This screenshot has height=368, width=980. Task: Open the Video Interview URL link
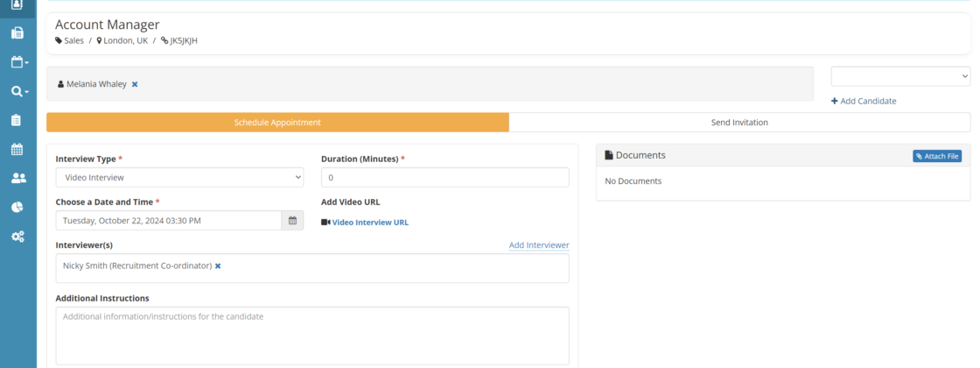click(x=369, y=223)
